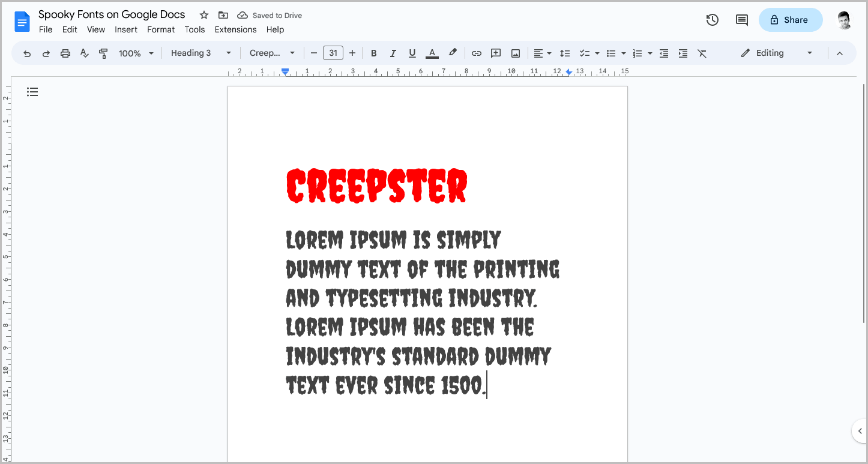Add a comment
Viewport: 868px width, 464px height.
[495, 53]
